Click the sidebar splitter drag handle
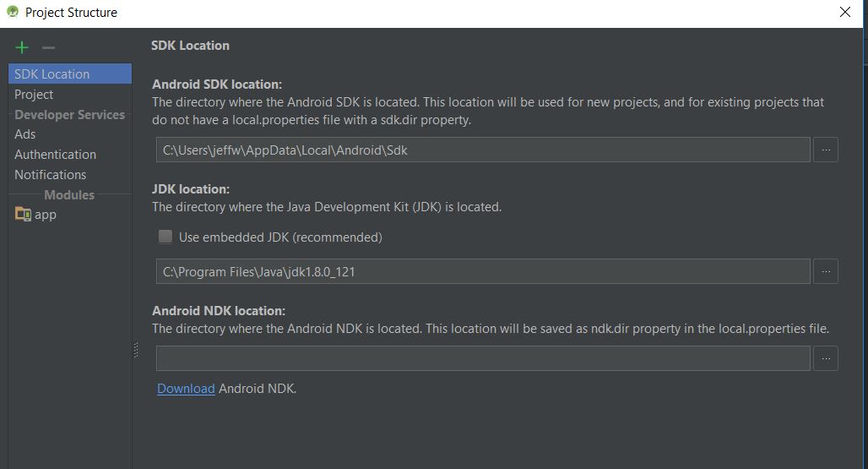The image size is (868, 469). 135,349
